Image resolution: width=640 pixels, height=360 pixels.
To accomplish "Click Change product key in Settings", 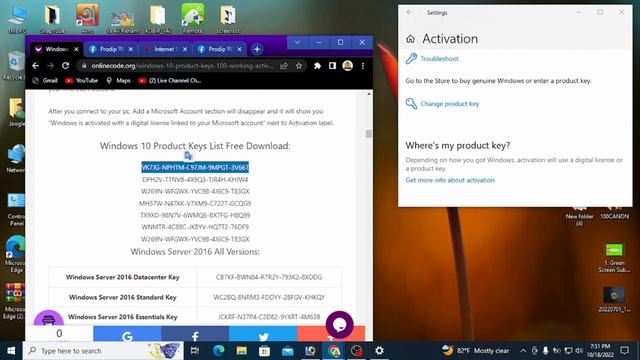I will (x=449, y=104).
